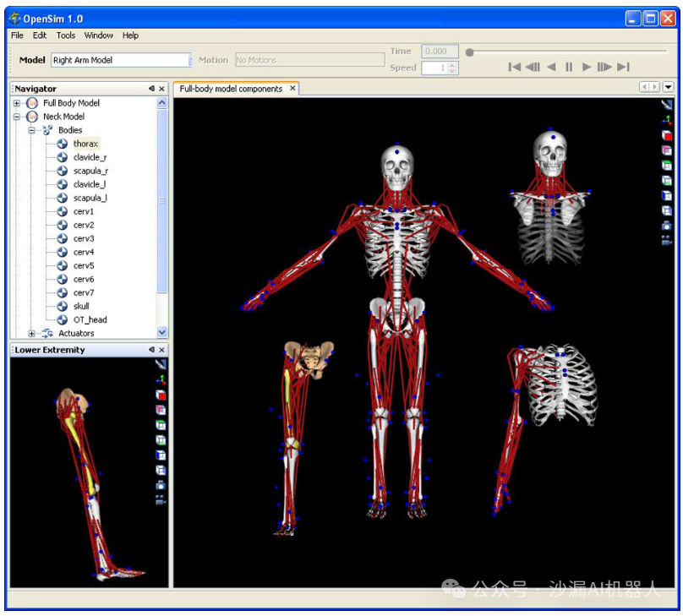The image size is (683, 616).
Task: Minimize the Lower Extremity panel with pin icon
Action: [x=151, y=350]
